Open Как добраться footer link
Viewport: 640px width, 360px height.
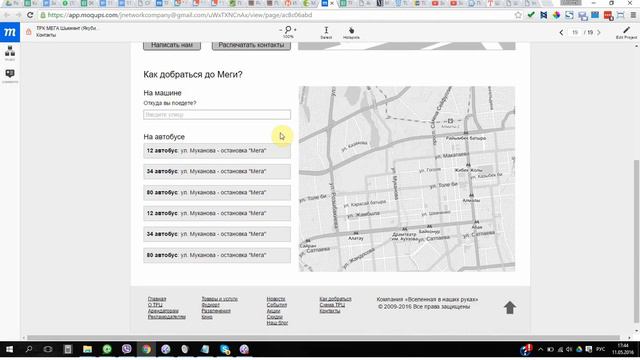[335, 299]
